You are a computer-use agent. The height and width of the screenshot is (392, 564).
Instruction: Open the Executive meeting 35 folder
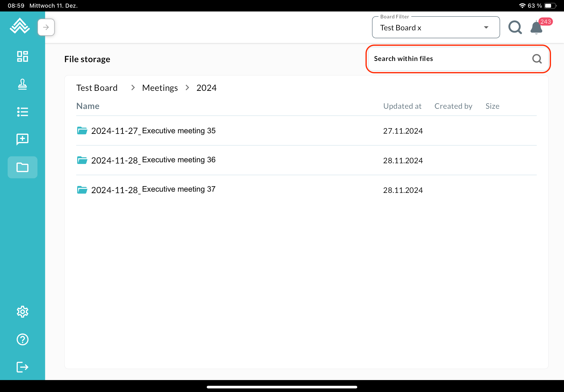point(153,131)
